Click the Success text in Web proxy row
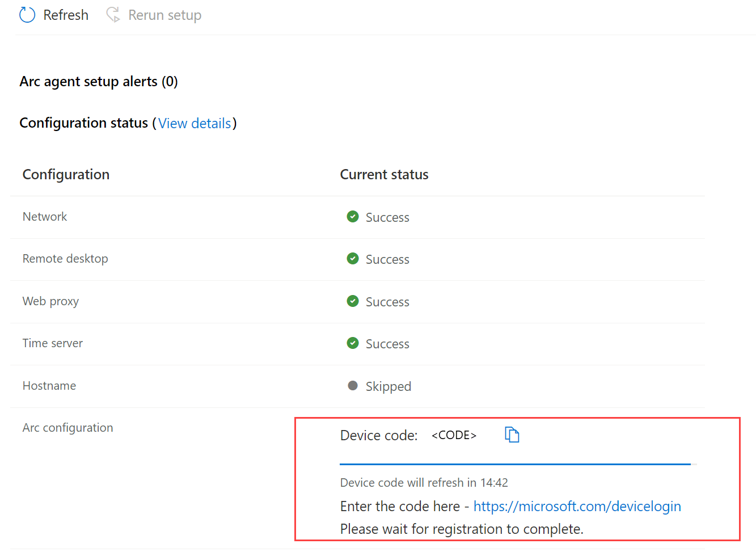The image size is (756, 552). (x=387, y=302)
